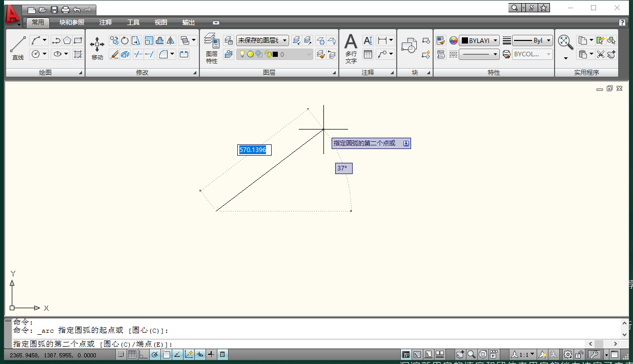The width and height of the screenshot is (633, 364).
Task: Open the BYLAYER color dropdown
Action: click(480, 40)
